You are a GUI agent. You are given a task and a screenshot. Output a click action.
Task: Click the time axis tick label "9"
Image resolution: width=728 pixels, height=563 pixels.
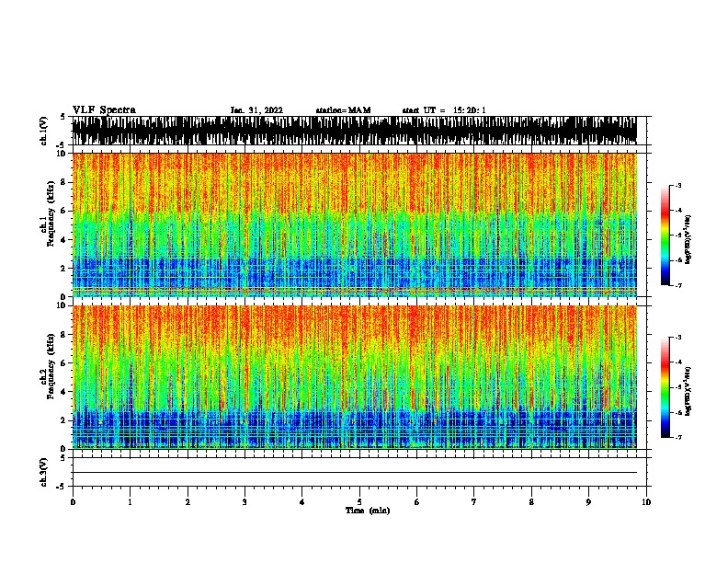(x=588, y=502)
